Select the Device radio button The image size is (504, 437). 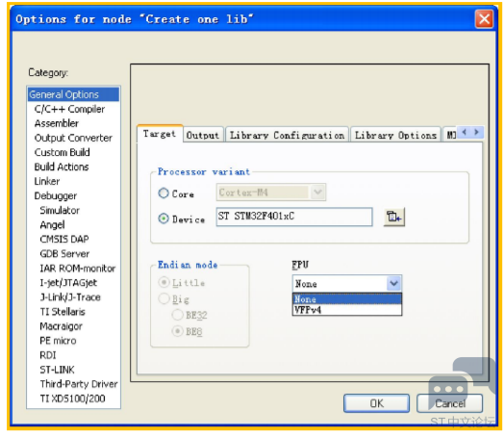point(164,218)
